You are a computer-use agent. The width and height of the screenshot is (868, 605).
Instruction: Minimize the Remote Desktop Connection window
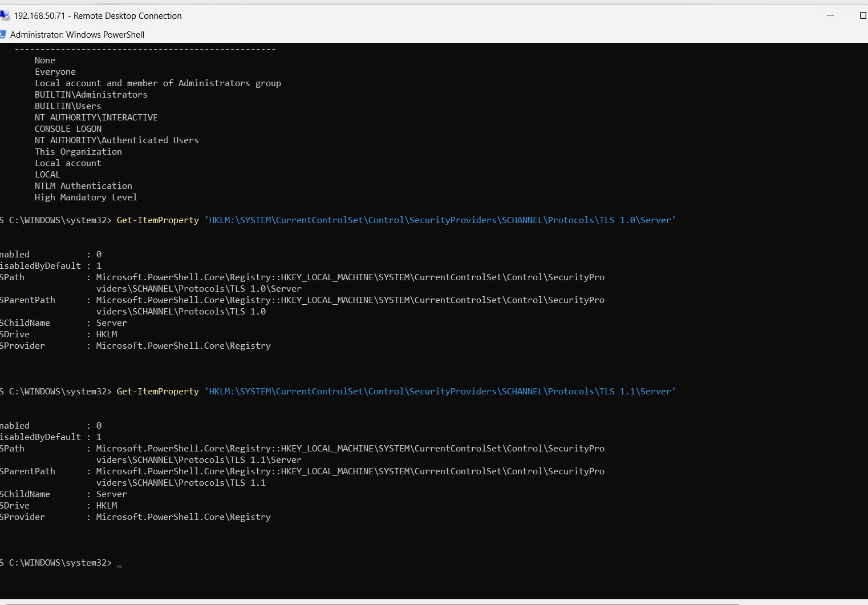pyautogui.click(x=830, y=15)
